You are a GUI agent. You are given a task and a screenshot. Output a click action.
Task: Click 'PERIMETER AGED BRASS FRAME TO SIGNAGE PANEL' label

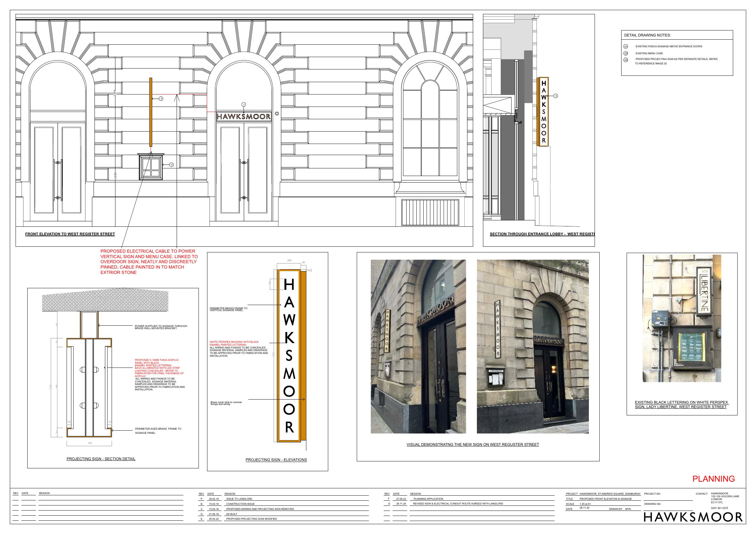(158, 431)
